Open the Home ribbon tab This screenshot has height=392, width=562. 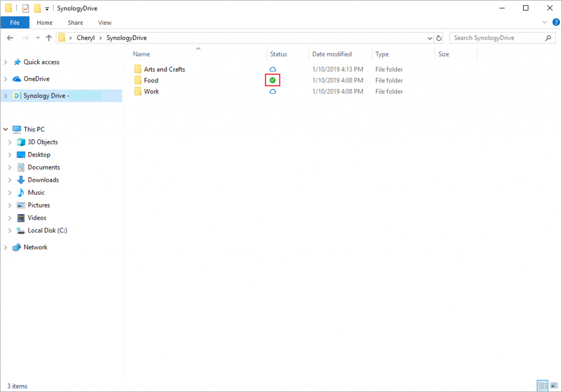(44, 23)
